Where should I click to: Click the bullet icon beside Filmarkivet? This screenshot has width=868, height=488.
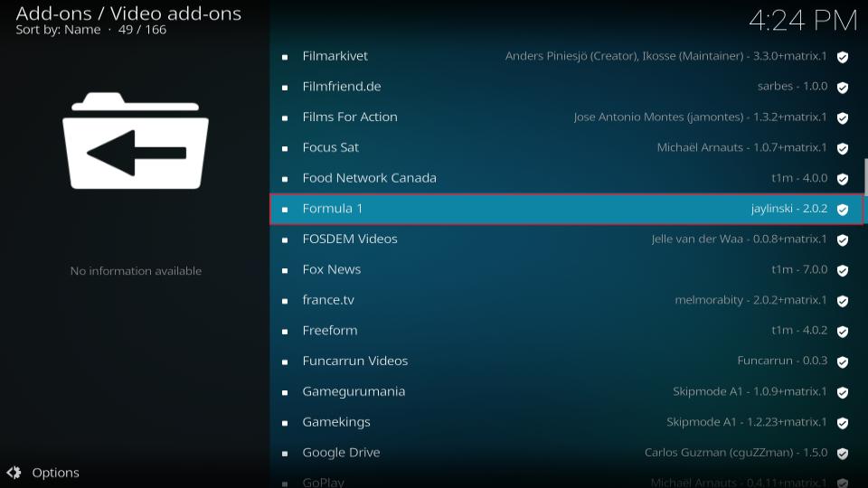point(285,57)
